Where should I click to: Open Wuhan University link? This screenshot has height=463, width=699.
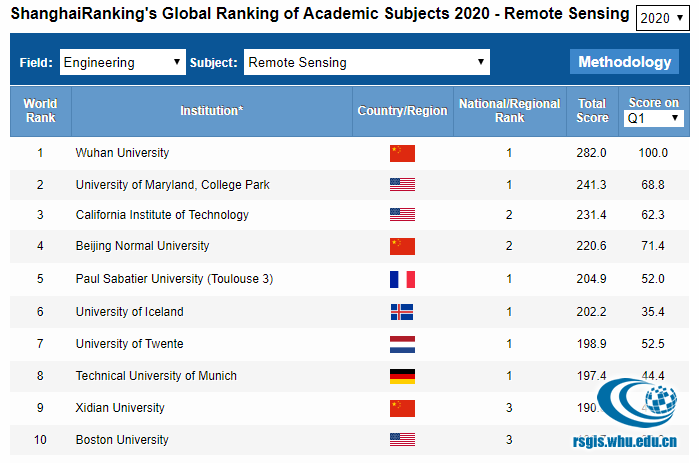122,153
